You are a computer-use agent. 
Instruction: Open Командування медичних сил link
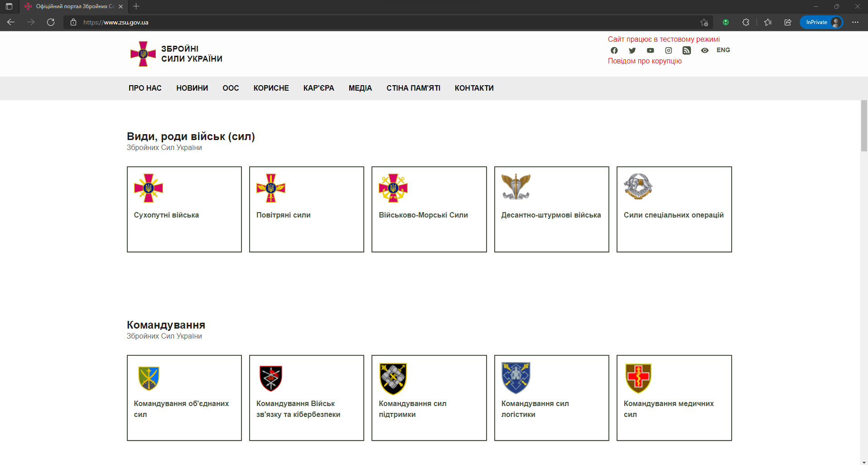(669, 409)
